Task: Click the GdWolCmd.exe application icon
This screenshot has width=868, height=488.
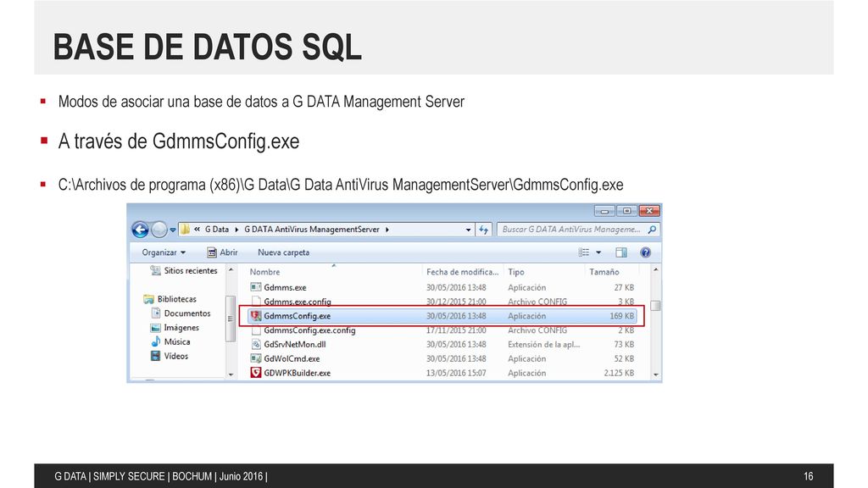Action: pos(255,358)
